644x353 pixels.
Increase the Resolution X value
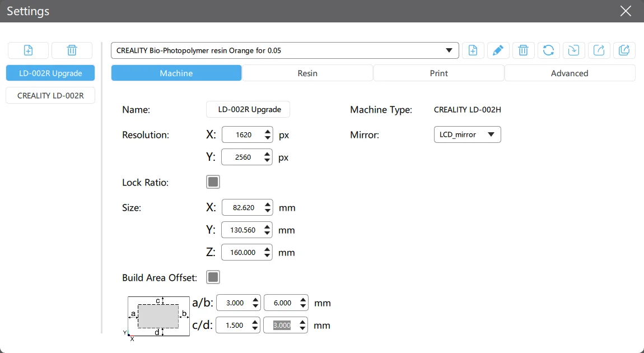268,132
